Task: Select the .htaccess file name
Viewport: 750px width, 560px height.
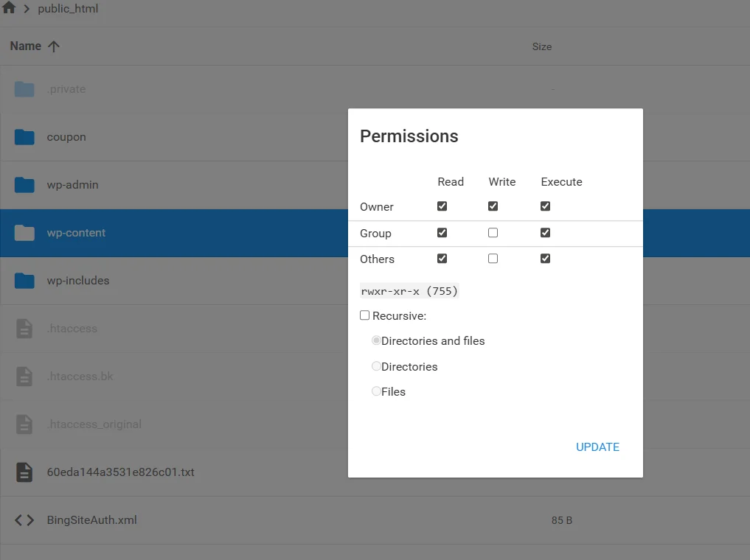Action: (72, 329)
